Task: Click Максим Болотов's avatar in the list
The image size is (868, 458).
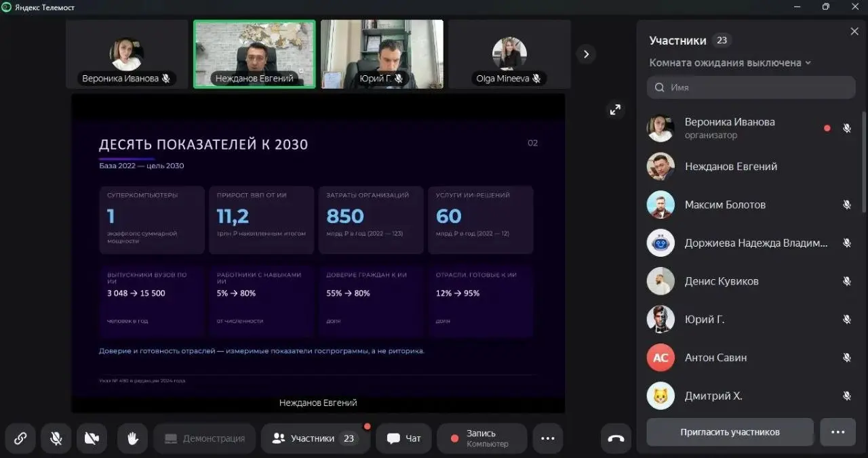Action: click(x=660, y=205)
